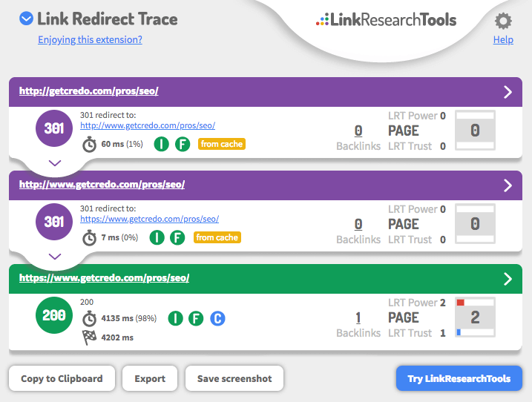This screenshot has height=402, width=532.
Task: Click the checkered flag icon next to 4202 ms
Action: (x=90, y=337)
